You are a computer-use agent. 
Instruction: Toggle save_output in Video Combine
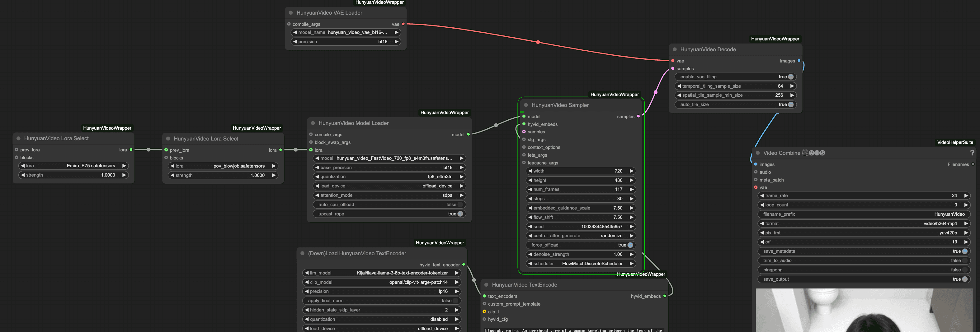pos(864,279)
